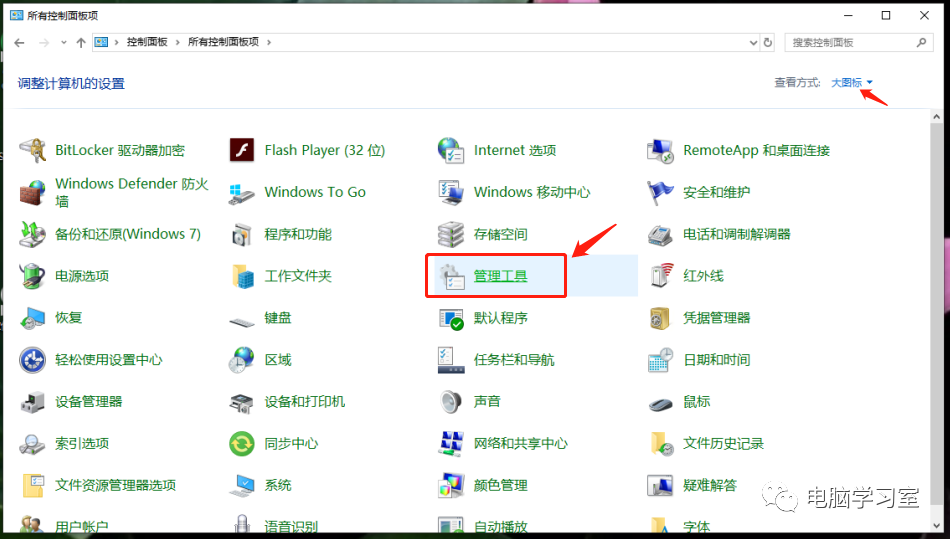Open the 索引选项 magnifier icon

pos(33,444)
